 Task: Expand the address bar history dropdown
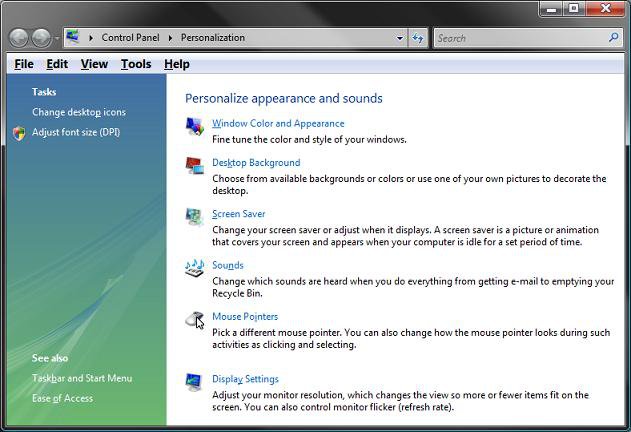tap(400, 38)
